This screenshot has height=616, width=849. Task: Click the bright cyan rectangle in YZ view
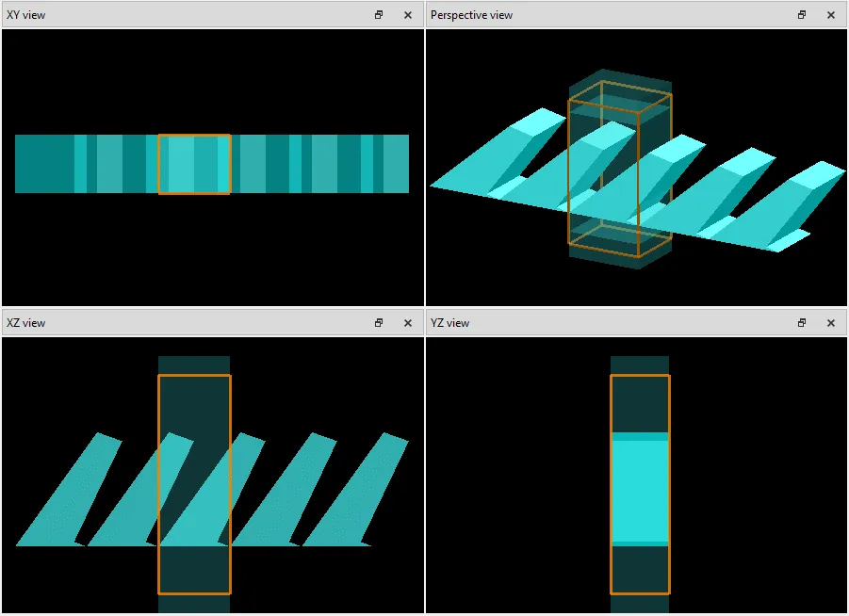click(x=640, y=490)
